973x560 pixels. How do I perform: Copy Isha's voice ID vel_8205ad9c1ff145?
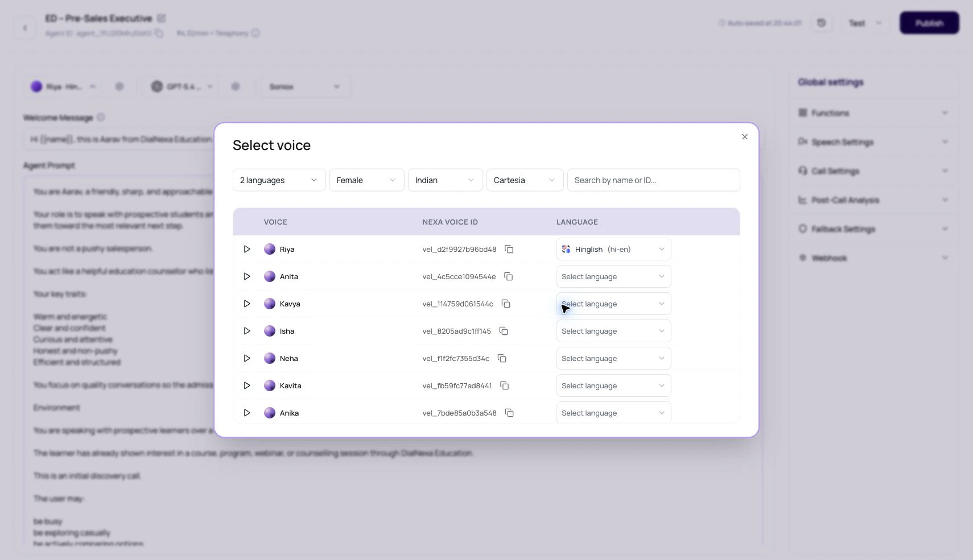click(504, 331)
